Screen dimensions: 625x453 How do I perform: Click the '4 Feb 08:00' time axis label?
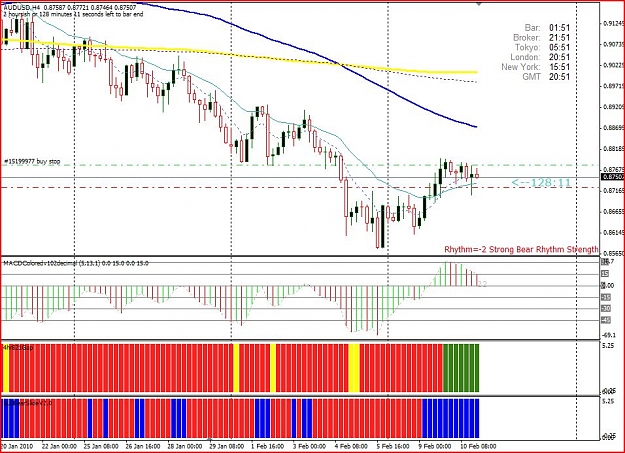[351, 446]
